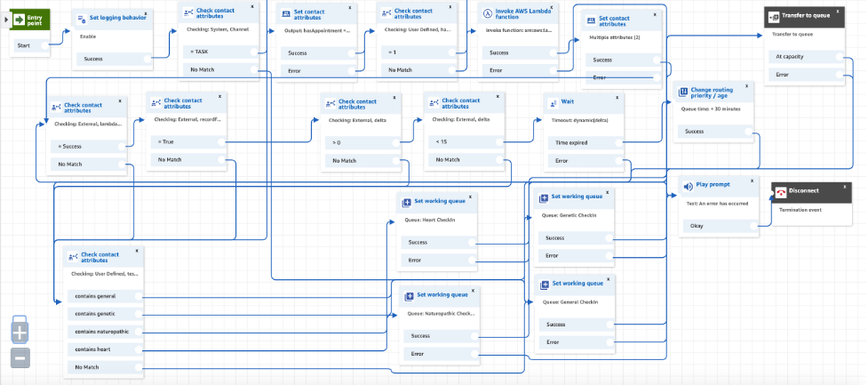
Task: Click the Enable text in Set logging behavior
Action: tap(87, 36)
